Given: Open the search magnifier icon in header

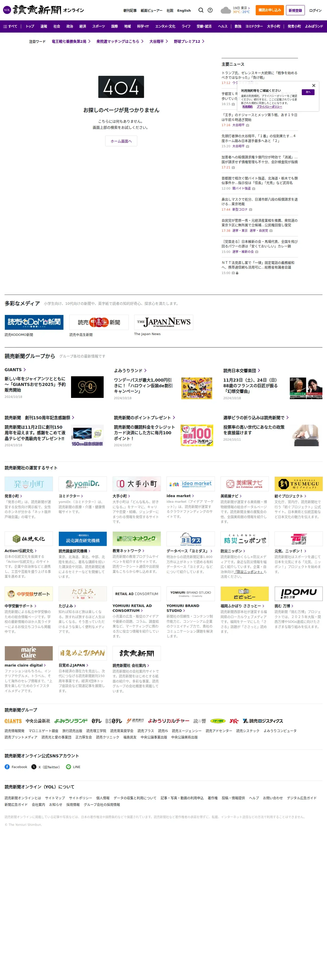Looking at the screenshot, I should pos(201,10).
